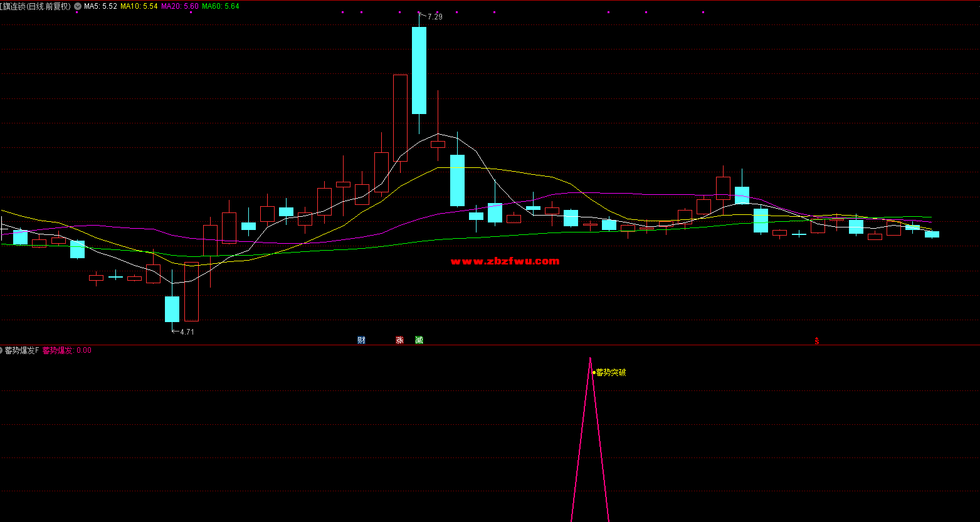Screen dimensions: 980x522
Task: Select the magenta MA20 moving average label
Action: tap(180, 6)
